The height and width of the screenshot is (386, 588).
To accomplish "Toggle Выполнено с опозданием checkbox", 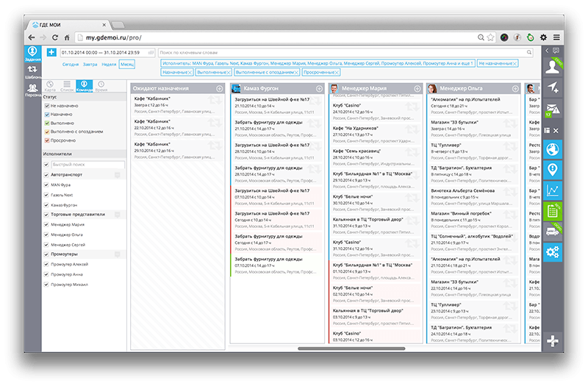I will coord(47,132).
